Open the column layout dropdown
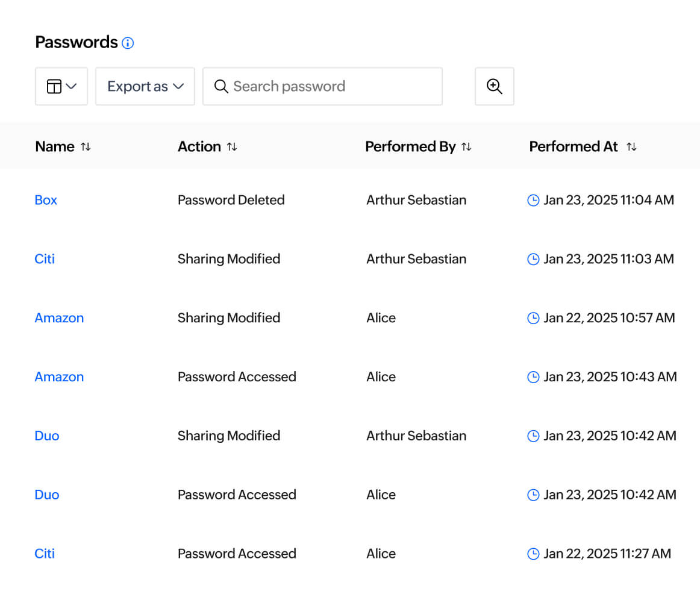Viewport: 700px width, 600px height. point(61,86)
